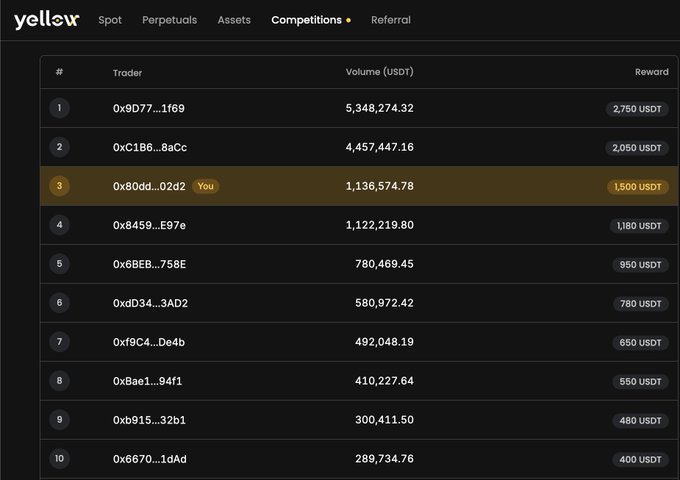Click volume value 580,972.42
Viewport: 680px width, 480px height.
pyautogui.click(x=384, y=303)
